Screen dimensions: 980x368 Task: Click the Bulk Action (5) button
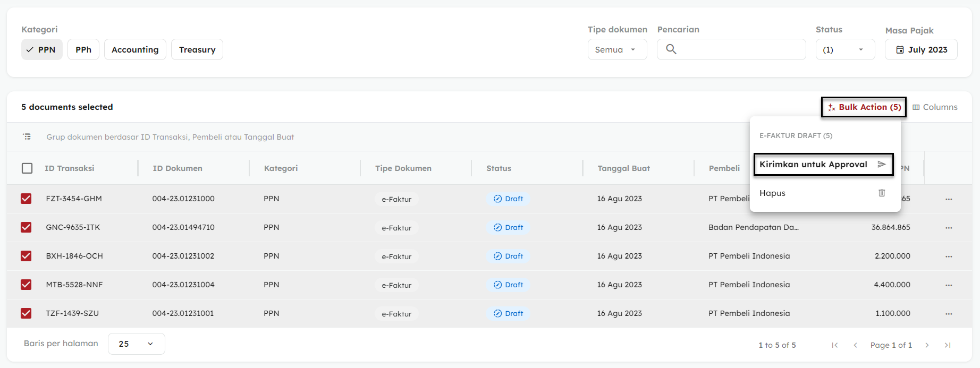[x=864, y=107]
